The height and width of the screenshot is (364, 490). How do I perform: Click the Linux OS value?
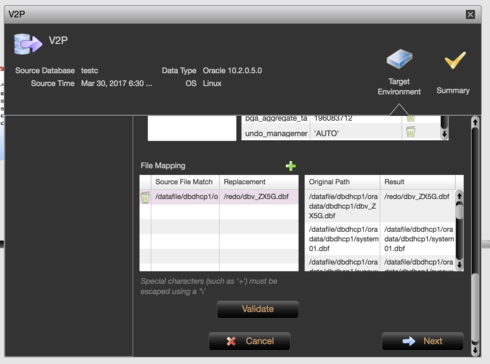[212, 83]
